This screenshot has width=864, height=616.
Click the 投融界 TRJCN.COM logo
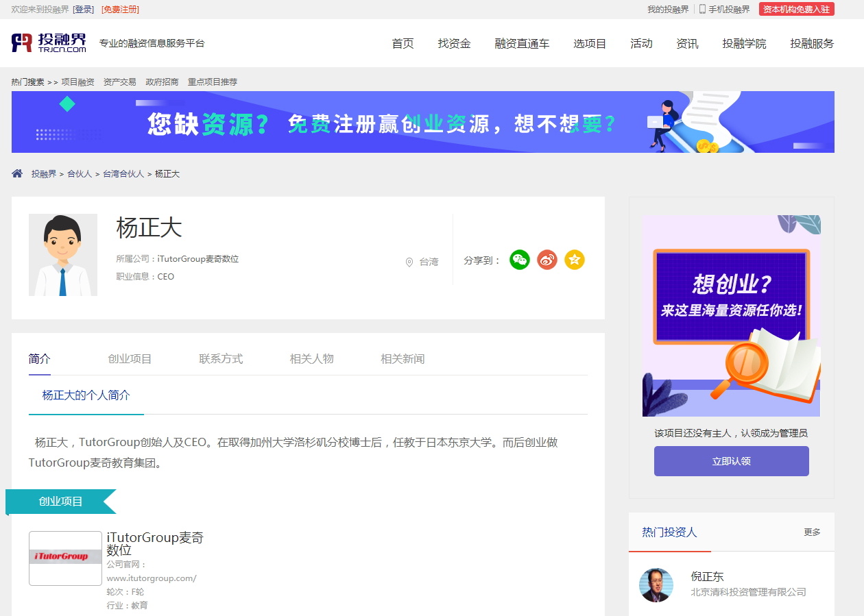[x=49, y=43]
